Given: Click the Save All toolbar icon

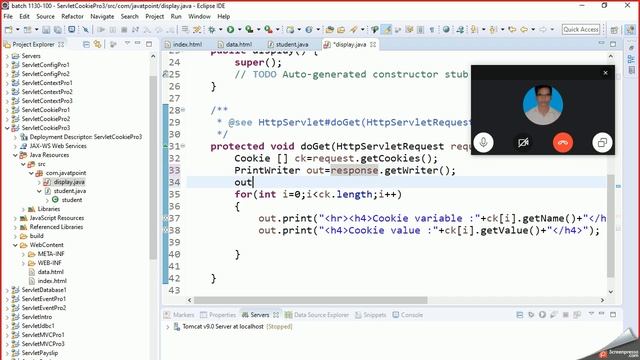Looking at the screenshot, I should click(58, 29).
